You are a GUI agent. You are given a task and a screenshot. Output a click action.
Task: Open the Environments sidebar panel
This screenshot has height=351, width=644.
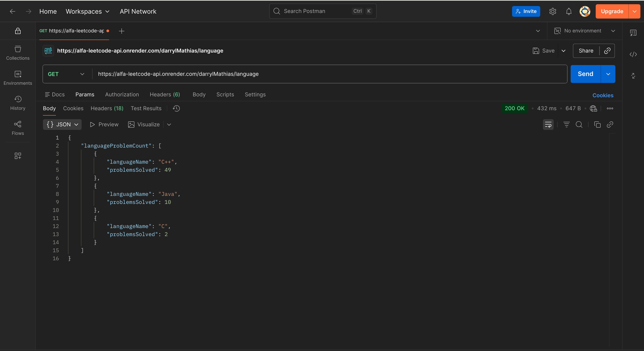[x=18, y=78]
